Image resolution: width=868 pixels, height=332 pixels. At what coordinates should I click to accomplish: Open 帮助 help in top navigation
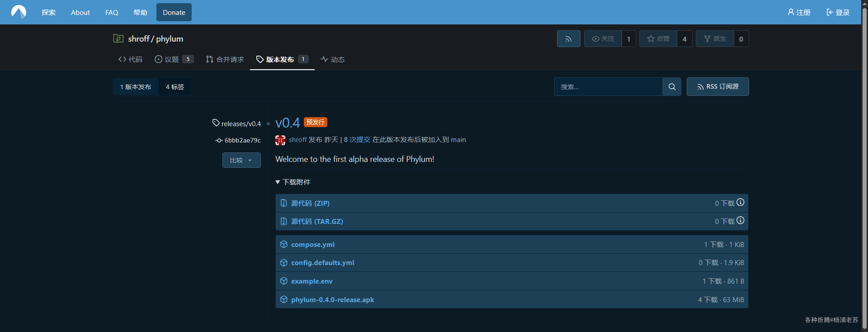pos(140,12)
